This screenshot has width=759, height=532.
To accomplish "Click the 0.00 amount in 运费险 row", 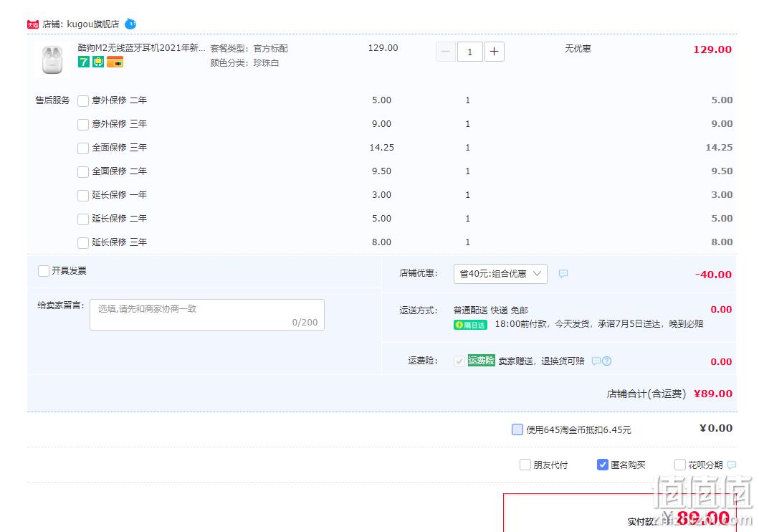I will [721, 361].
